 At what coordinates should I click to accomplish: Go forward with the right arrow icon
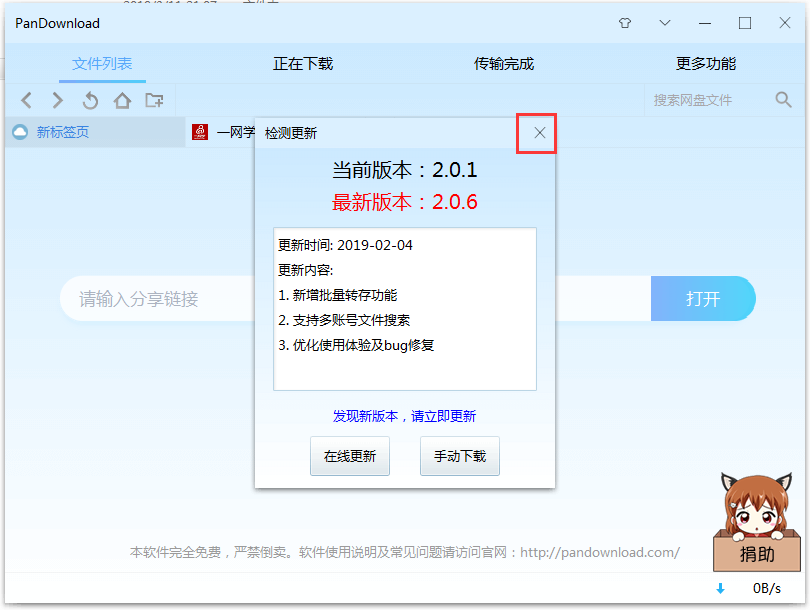[x=58, y=100]
